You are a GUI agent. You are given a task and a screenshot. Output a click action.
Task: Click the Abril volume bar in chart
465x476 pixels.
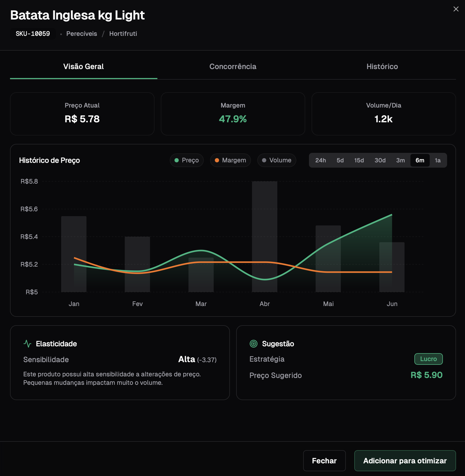[264, 237]
